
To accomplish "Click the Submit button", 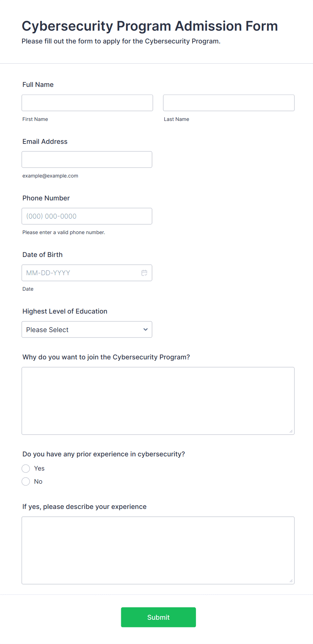I will (x=158, y=617).
